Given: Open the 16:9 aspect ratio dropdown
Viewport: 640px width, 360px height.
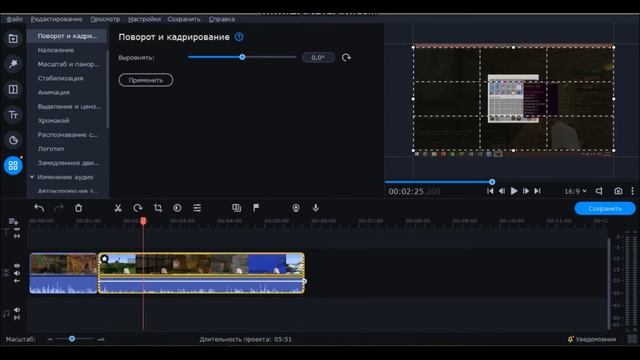Looking at the screenshot, I should 576,191.
